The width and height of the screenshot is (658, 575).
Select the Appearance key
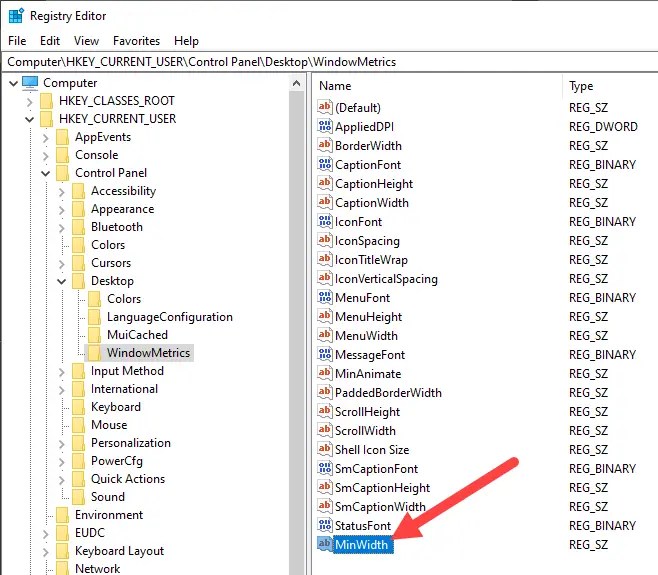pos(123,209)
